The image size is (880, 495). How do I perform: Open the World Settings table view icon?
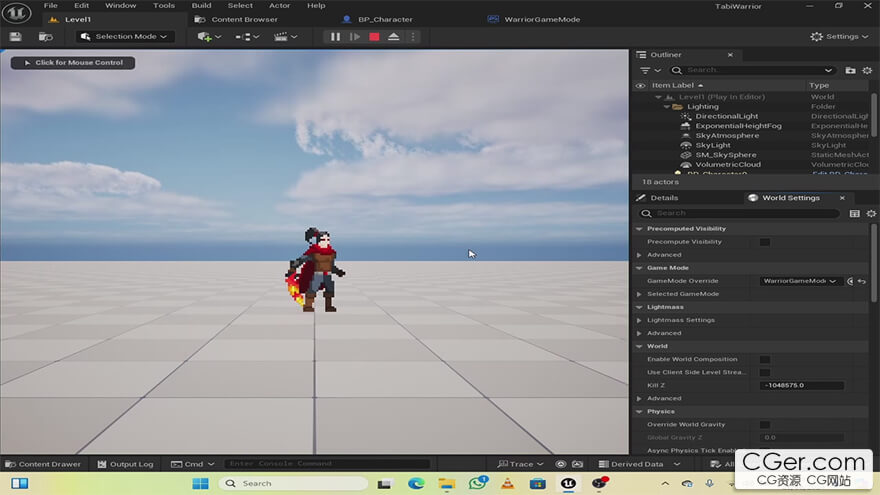click(x=854, y=213)
